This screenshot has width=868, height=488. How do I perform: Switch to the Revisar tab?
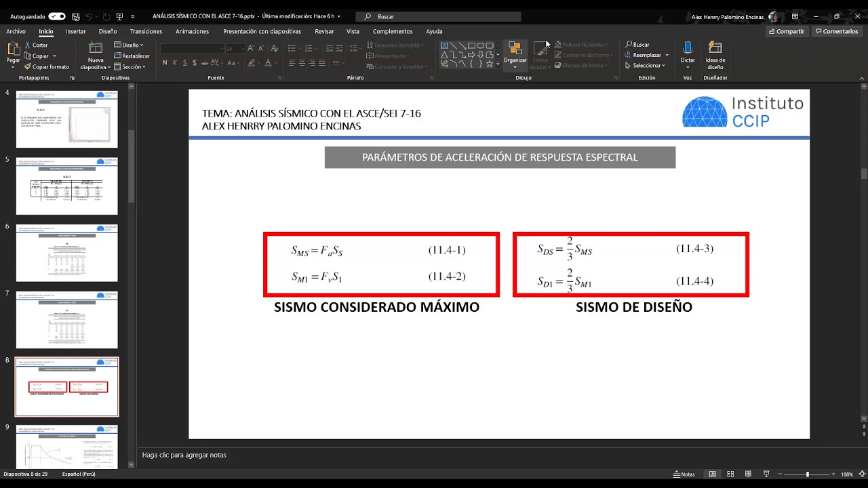click(x=324, y=31)
